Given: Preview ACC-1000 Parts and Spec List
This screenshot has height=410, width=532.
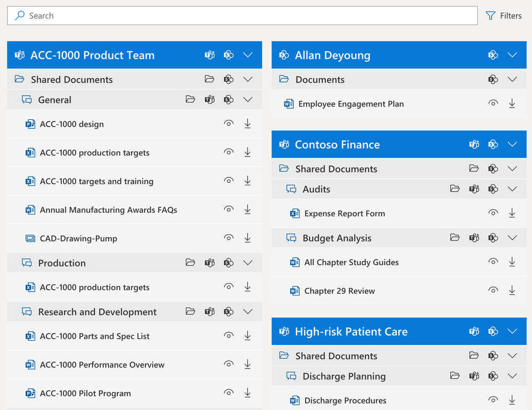Looking at the screenshot, I should tap(228, 336).
